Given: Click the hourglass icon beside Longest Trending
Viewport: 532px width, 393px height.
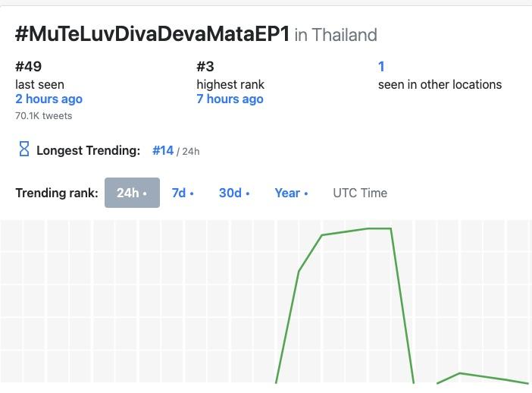Looking at the screenshot, I should coord(23,149).
